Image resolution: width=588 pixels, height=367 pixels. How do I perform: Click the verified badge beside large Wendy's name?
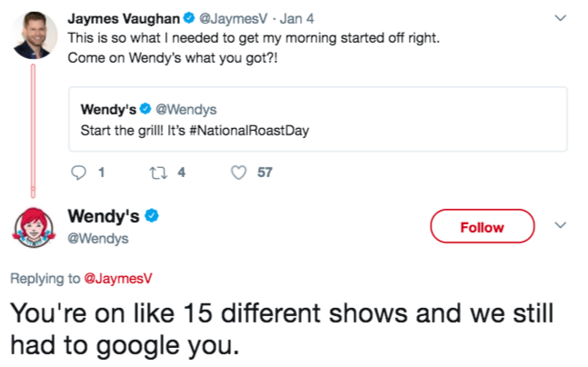click(152, 215)
